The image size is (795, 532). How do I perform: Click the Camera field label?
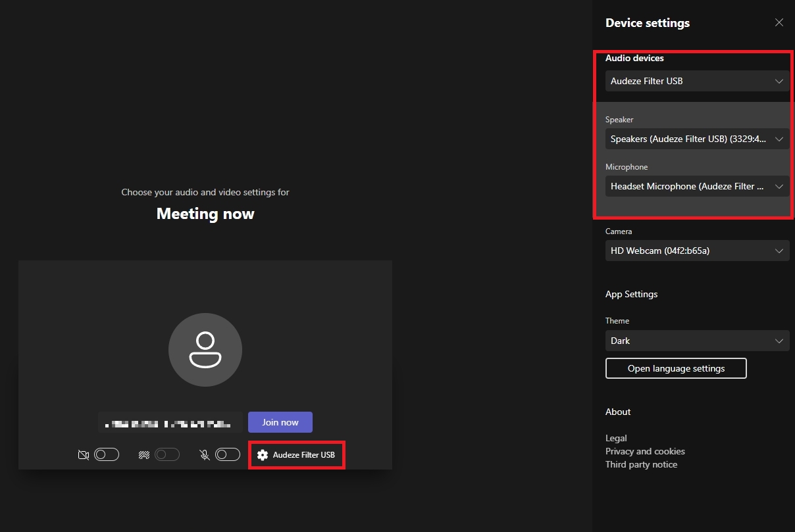coord(619,231)
